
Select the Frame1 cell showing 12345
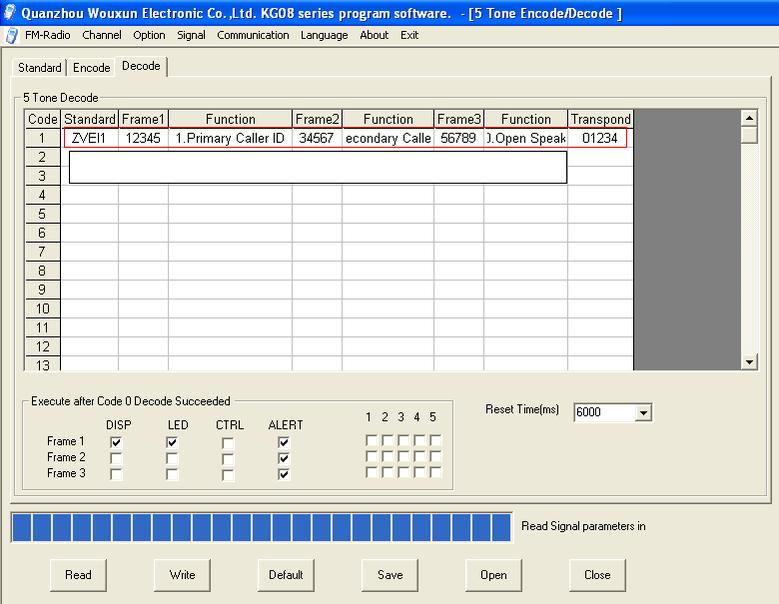[143, 138]
